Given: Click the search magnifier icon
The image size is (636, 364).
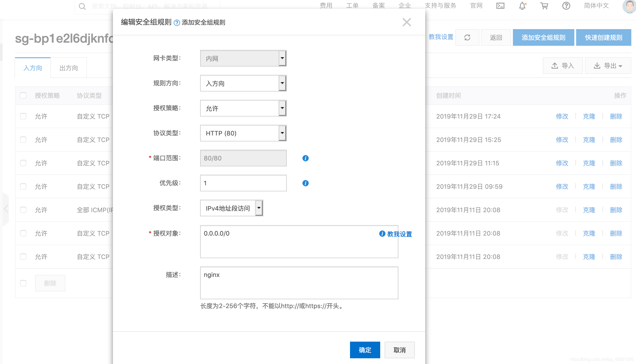Looking at the screenshot, I should tap(82, 6).
